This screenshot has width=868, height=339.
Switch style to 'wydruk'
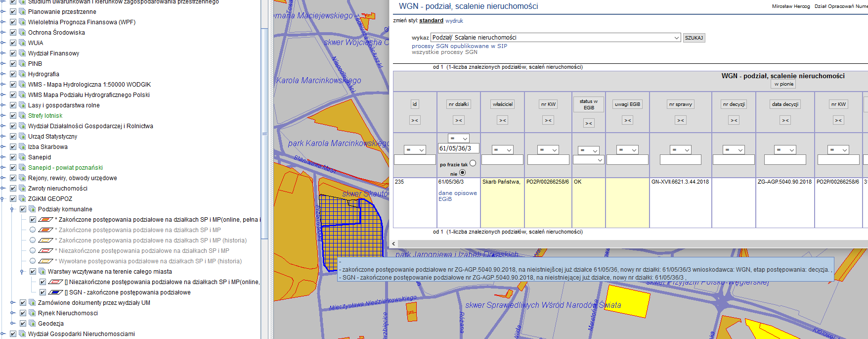pyautogui.click(x=454, y=21)
